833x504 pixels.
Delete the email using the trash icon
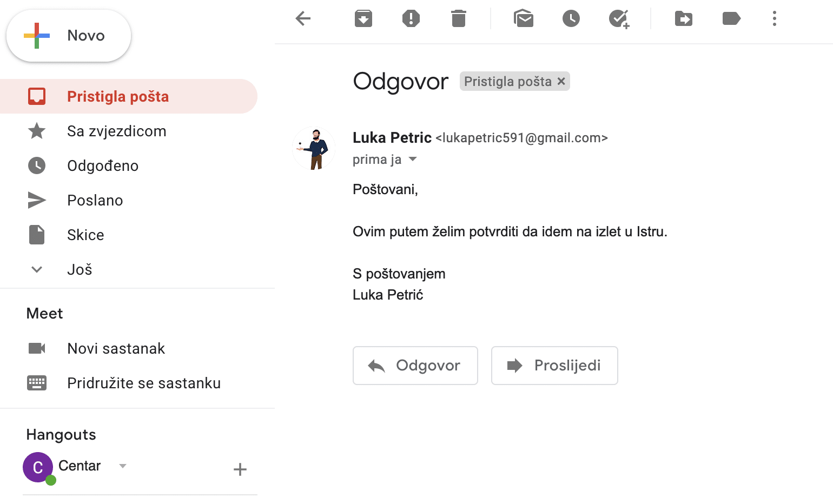(458, 19)
